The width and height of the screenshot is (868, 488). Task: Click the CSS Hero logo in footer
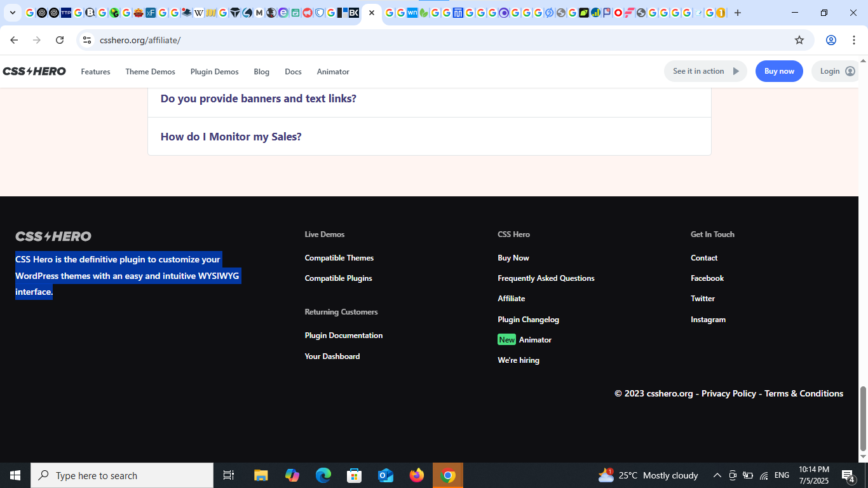(53, 236)
